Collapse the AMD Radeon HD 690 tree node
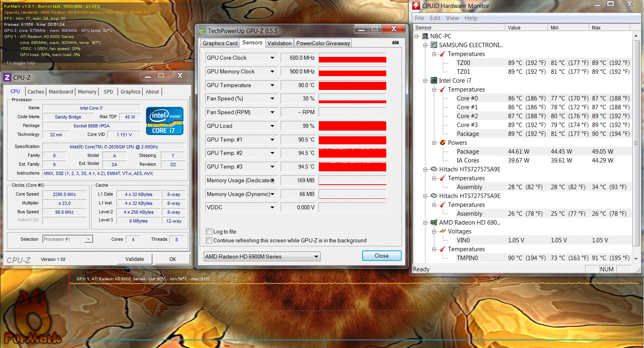The height and width of the screenshot is (348, 644). pyautogui.click(x=425, y=223)
